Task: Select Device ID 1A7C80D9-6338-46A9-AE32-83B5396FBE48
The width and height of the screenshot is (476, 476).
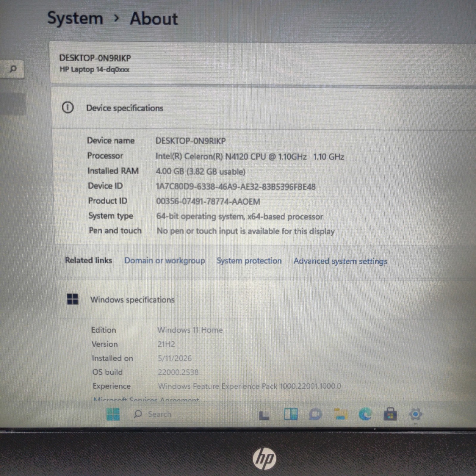Action: [x=236, y=187]
